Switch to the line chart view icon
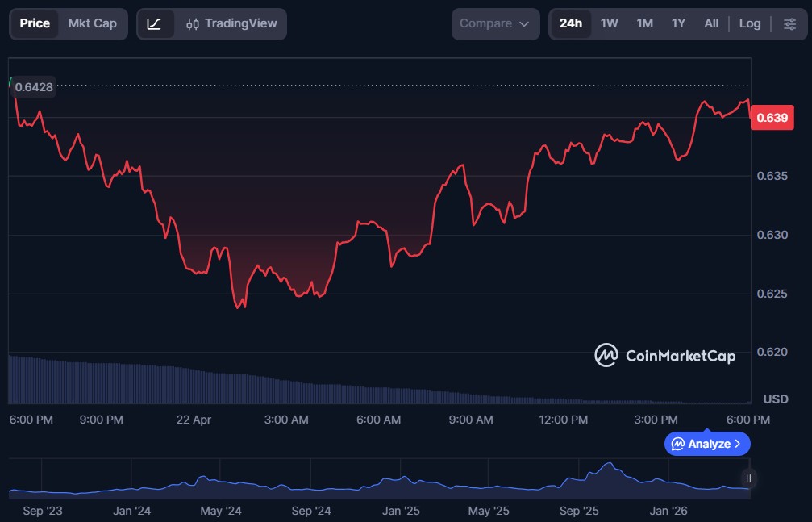This screenshot has height=522, width=812. 155,23
